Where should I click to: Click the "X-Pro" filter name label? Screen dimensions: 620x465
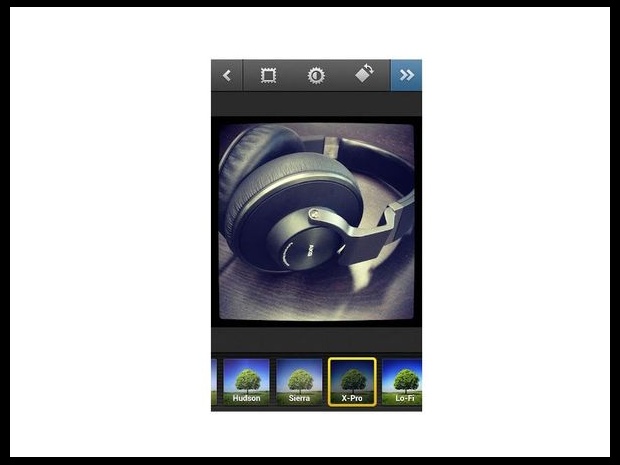[352, 398]
